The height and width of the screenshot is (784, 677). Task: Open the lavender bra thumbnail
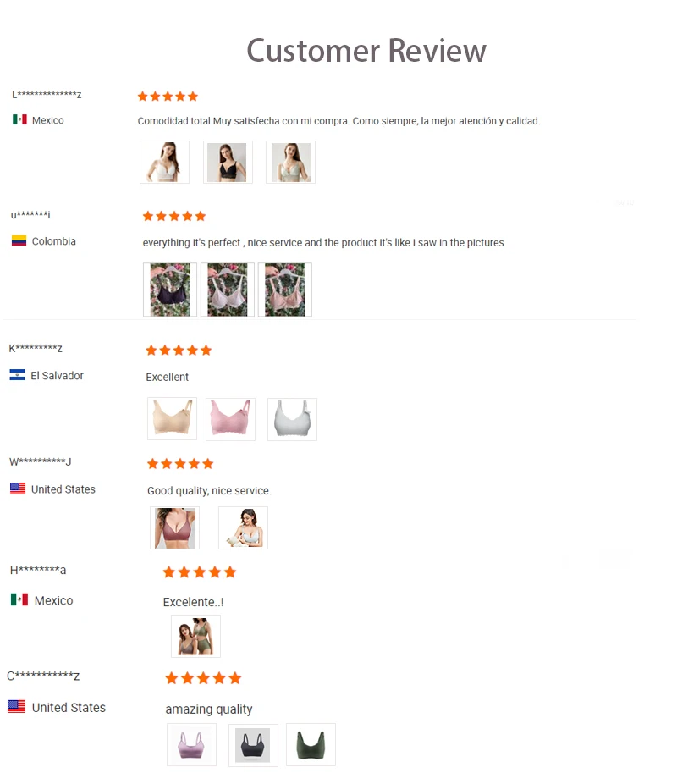coord(191,744)
